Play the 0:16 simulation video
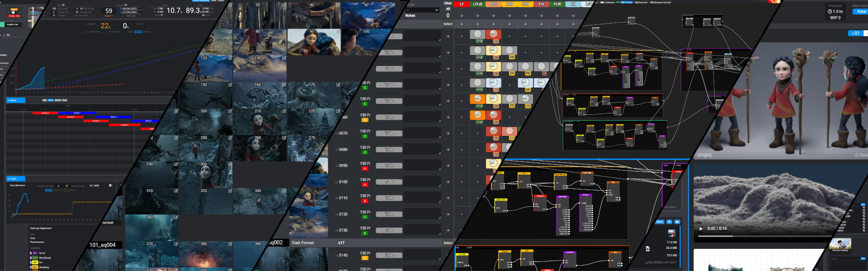The height and width of the screenshot is (271, 868). click(x=701, y=229)
